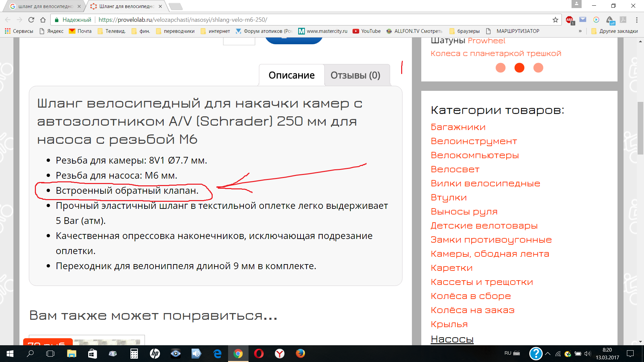Open the Багажники category link
This screenshot has width=644, height=362.
pyautogui.click(x=458, y=127)
